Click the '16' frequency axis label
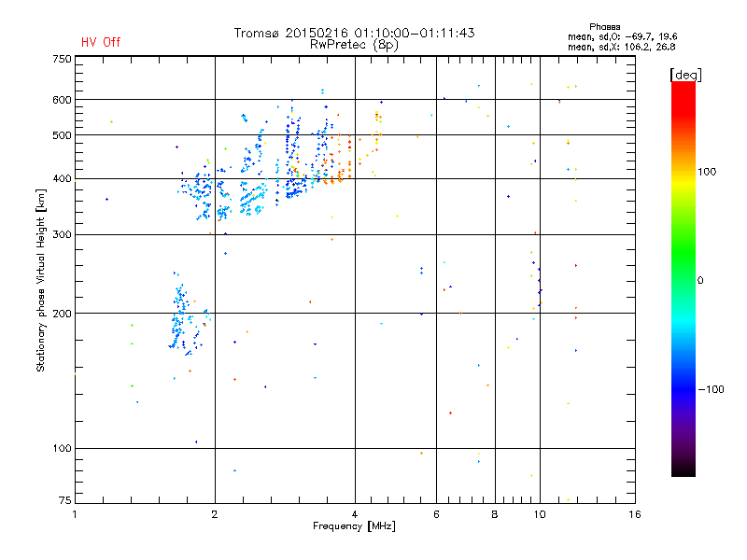Image resolution: width=747 pixels, height=560 pixels. click(x=635, y=514)
